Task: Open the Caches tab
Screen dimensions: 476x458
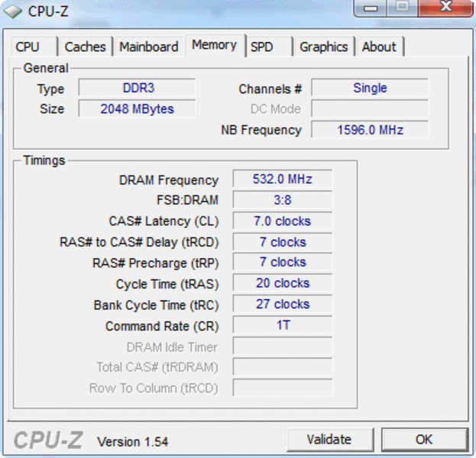Action: pos(86,47)
